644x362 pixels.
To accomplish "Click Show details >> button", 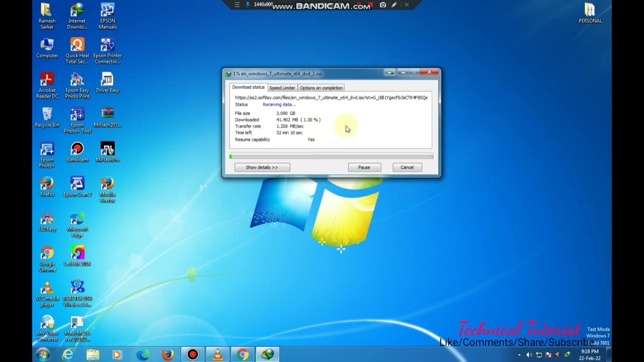I will click(262, 167).
